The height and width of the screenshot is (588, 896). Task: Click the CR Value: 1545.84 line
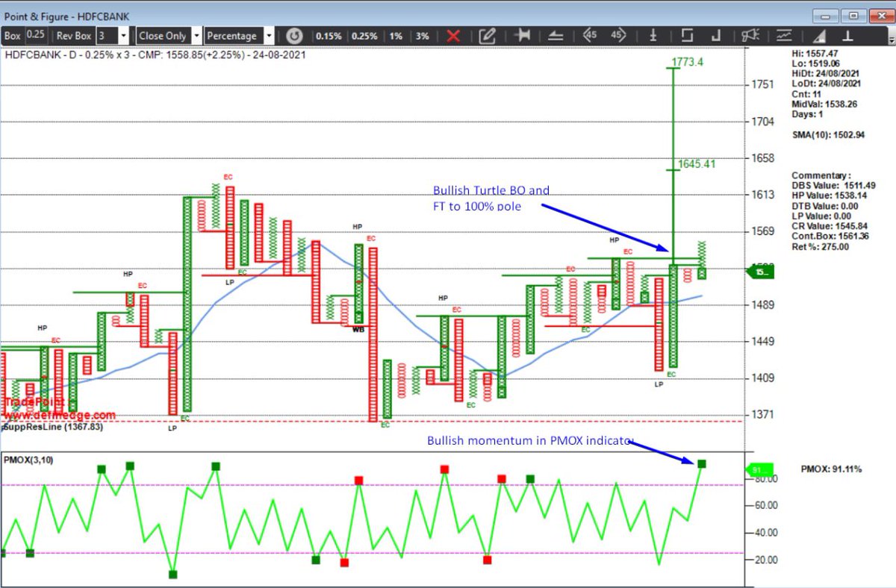tap(829, 226)
